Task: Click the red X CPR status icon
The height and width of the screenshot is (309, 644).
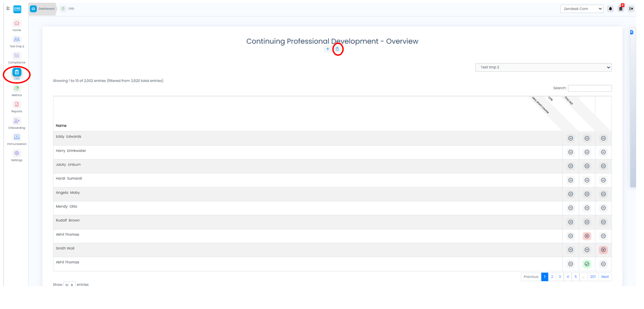Action: [587, 236]
